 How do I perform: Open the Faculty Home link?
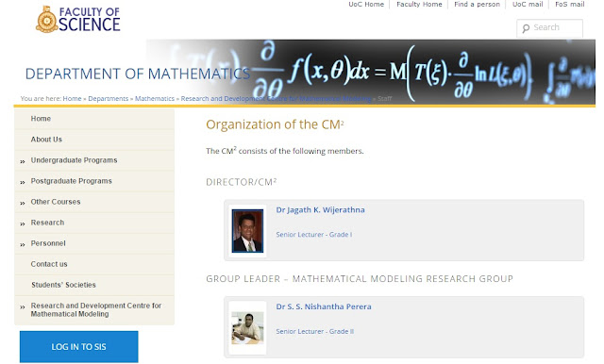point(419,4)
